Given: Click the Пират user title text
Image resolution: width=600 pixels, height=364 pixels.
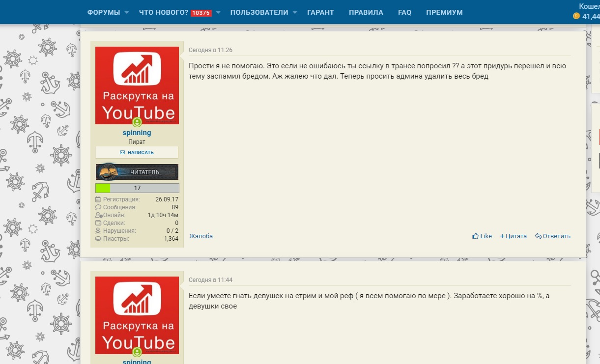Looking at the screenshot, I should point(137,142).
